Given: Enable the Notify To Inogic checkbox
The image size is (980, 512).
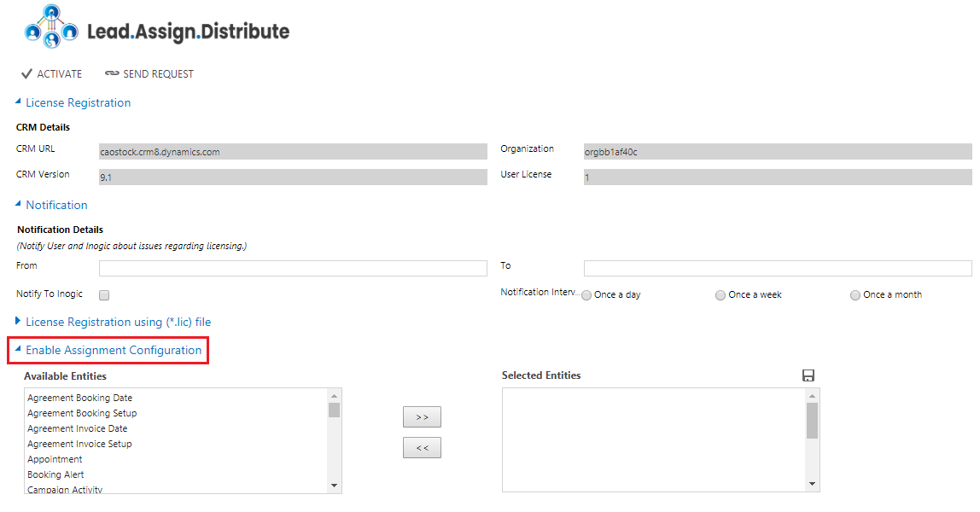Looking at the screenshot, I should [104, 295].
